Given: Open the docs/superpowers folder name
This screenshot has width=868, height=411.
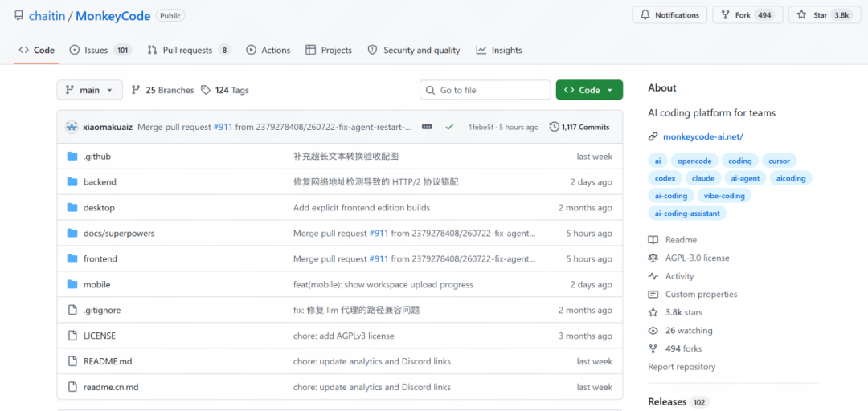Looking at the screenshot, I should point(119,233).
